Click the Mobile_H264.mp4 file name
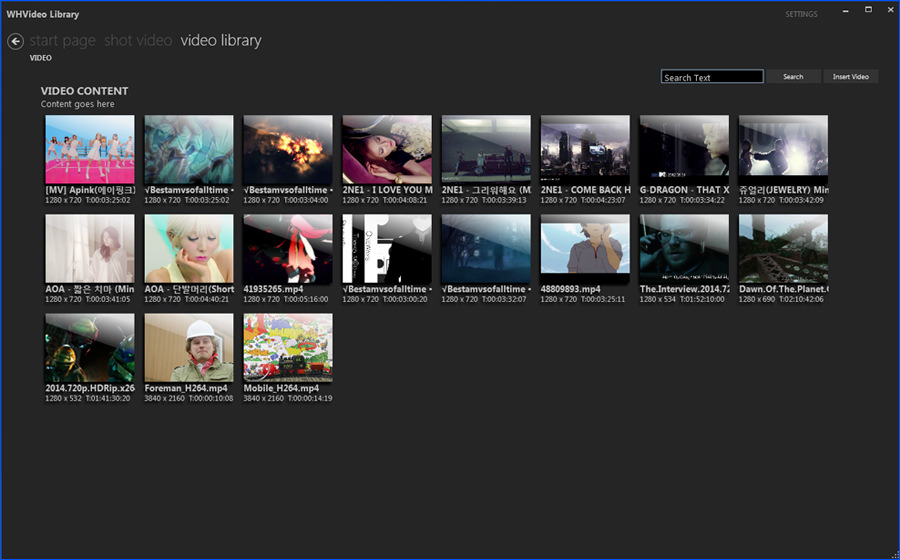Image resolution: width=900 pixels, height=560 pixels. coord(281,388)
